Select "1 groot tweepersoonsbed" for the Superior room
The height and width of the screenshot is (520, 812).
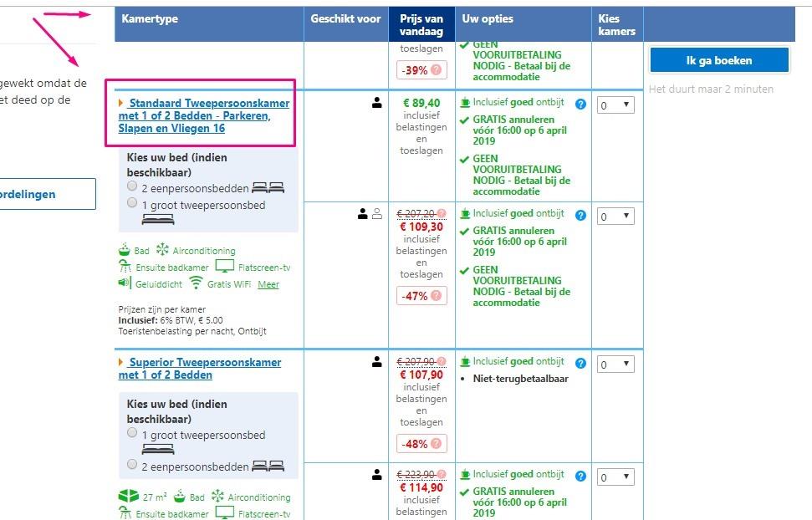pos(132,433)
